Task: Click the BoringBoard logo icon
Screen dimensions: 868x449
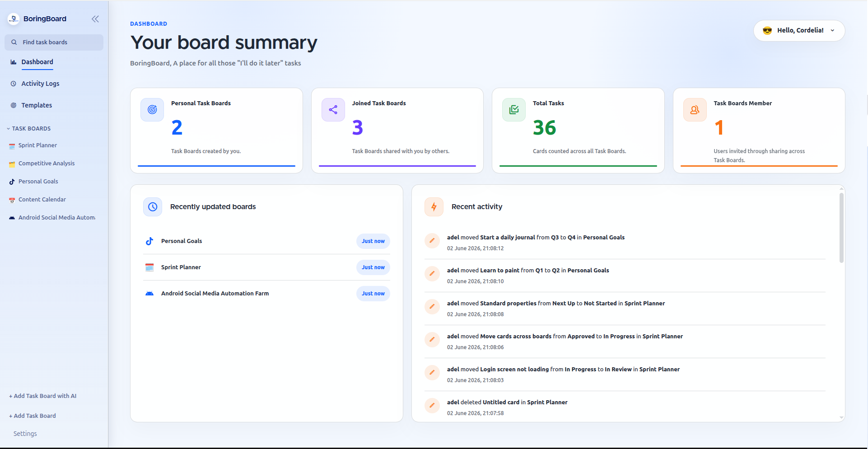Action: pos(14,19)
